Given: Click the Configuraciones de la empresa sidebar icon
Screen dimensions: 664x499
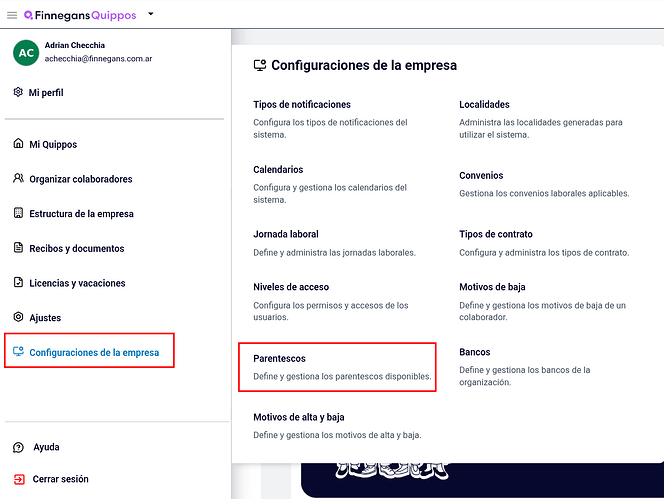Looking at the screenshot, I should coord(18,351).
